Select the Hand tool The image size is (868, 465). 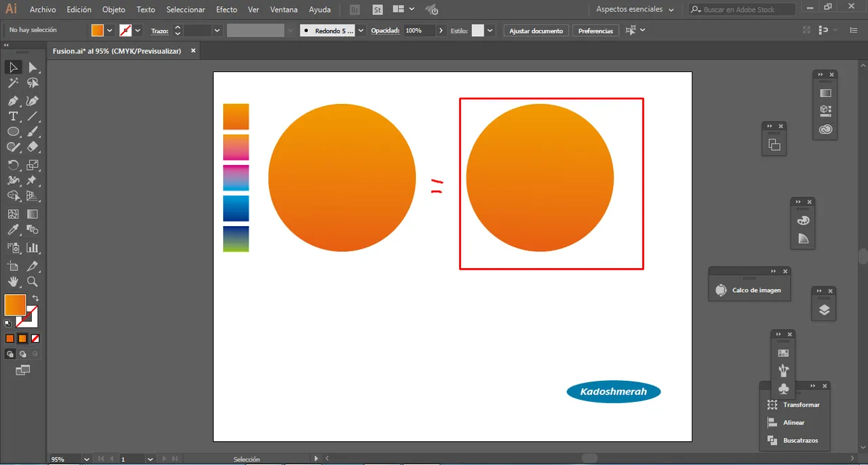pos(13,282)
